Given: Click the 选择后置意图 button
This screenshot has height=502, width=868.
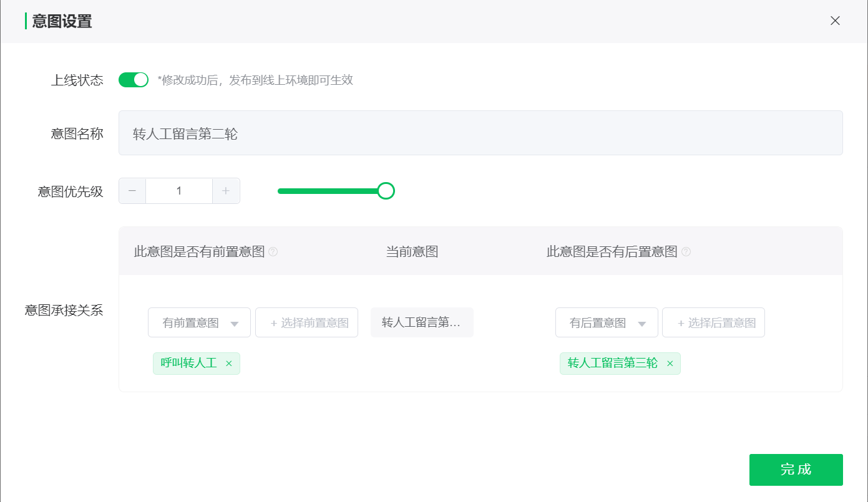Looking at the screenshot, I should click(x=714, y=323).
